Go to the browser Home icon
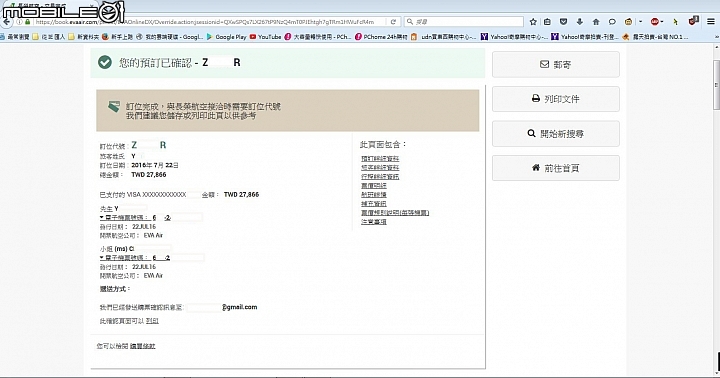The width and height of the screenshot is (720, 378). coord(596,22)
